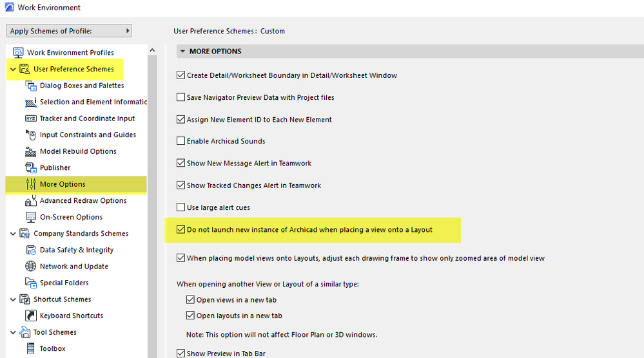Click the Data Safety & Integrity icon
The width and height of the screenshot is (644, 358).
click(30, 250)
